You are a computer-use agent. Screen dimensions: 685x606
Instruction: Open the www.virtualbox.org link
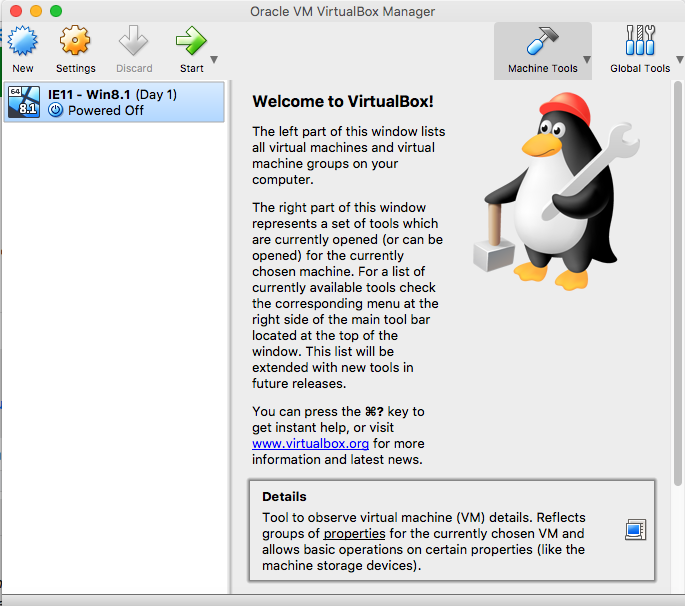pos(311,443)
